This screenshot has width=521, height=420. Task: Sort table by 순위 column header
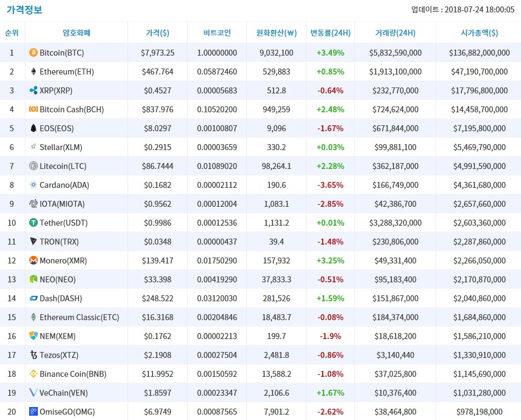(12, 33)
